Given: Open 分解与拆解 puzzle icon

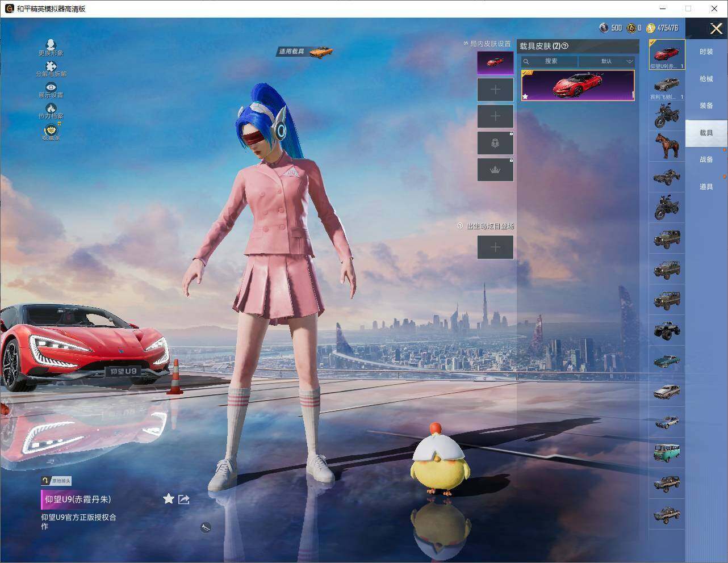Looking at the screenshot, I should click(x=51, y=69).
